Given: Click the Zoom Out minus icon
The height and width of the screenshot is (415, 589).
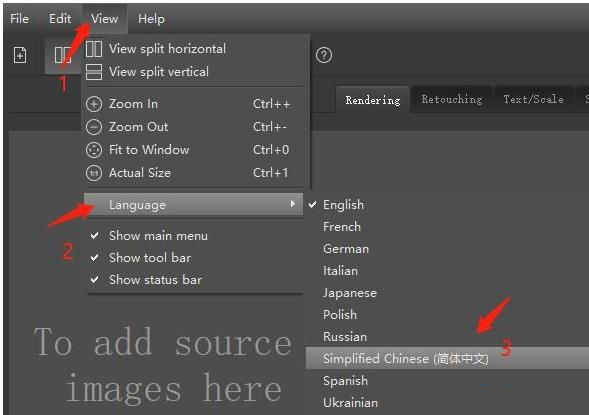Looking at the screenshot, I should pyautogui.click(x=94, y=127).
